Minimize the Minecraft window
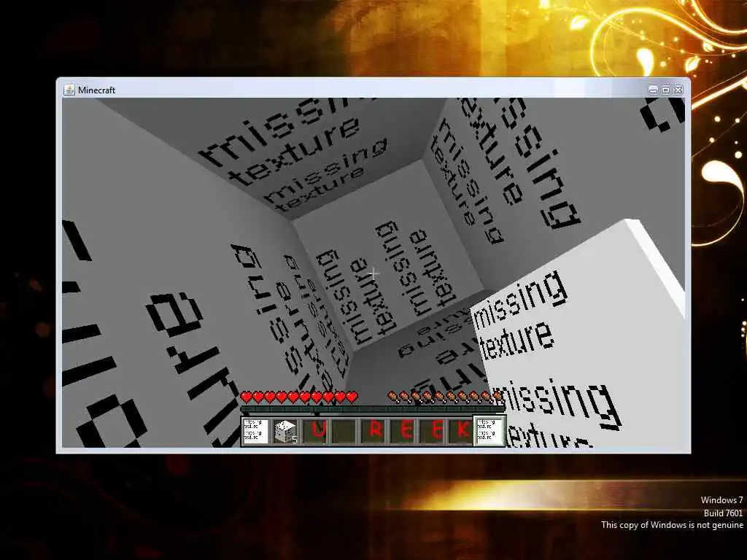This screenshot has width=747, height=560. (x=653, y=90)
